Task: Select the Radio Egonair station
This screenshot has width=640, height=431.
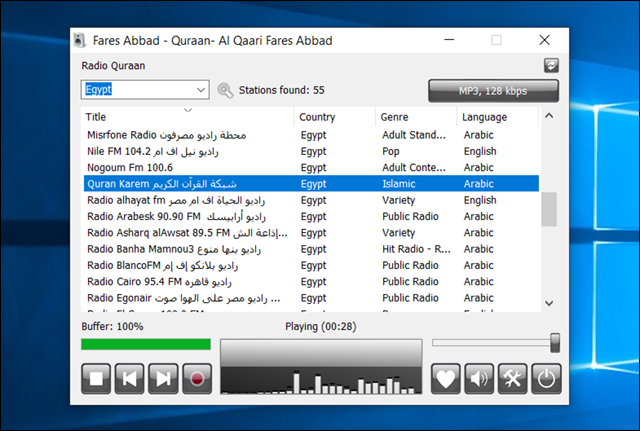Action: (x=311, y=298)
